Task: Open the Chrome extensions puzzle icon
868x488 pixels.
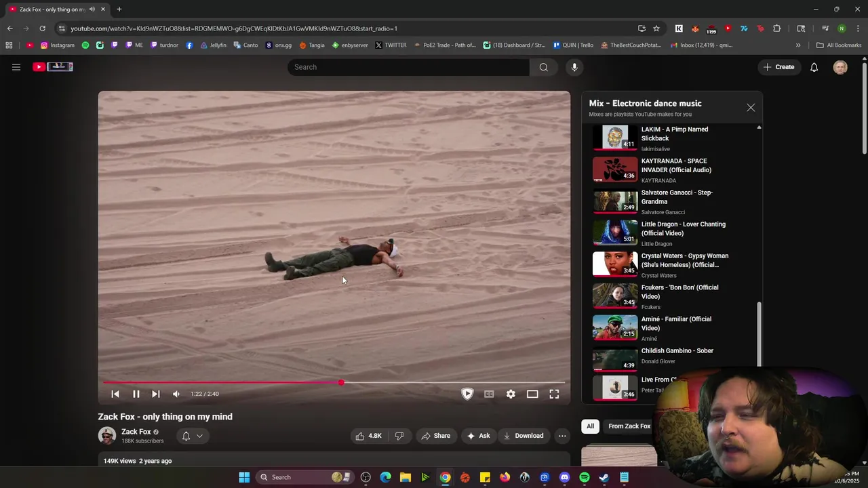Action: 777,28
